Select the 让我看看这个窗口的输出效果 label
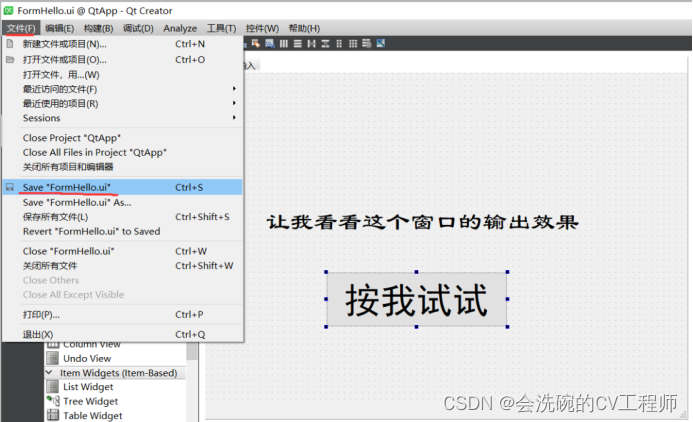Viewport: 693px width, 422px height. [423, 222]
